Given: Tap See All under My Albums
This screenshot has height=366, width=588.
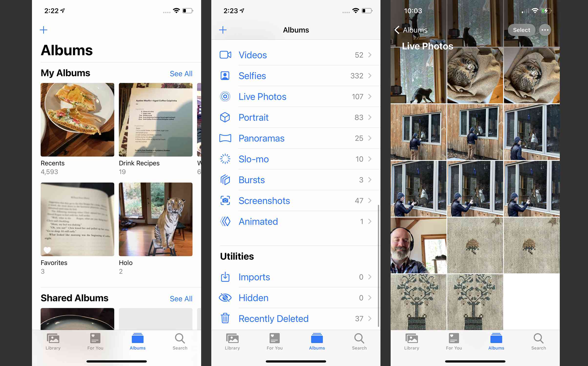Looking at the screenshot, I should click(181, 73).
